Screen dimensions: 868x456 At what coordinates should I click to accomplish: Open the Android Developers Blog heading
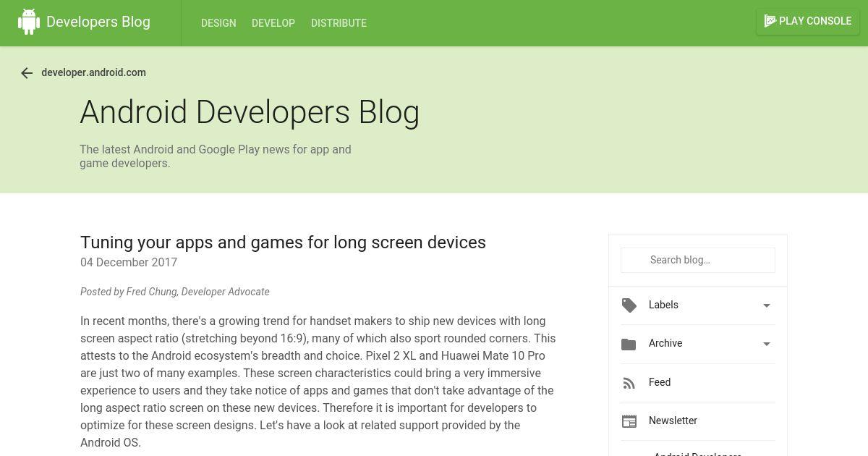pos(250,112)
